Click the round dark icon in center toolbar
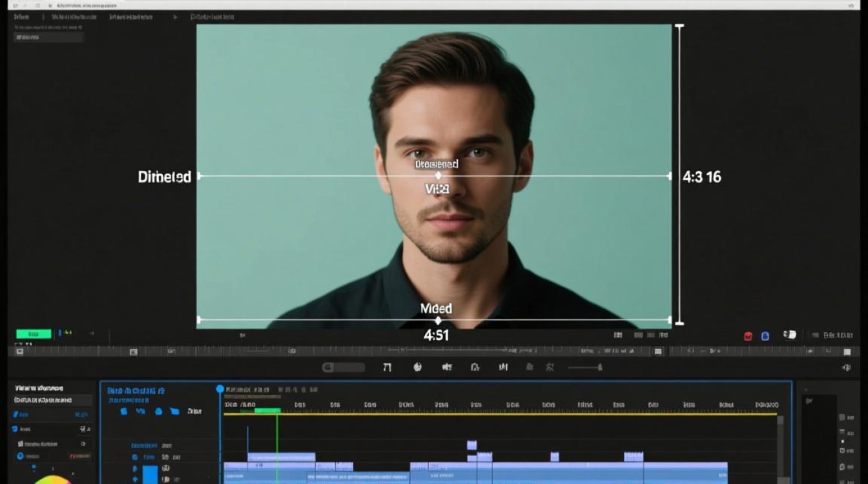The width and height of the screenshot is (868, 484). pyautogui.click(x=417, y=367)
